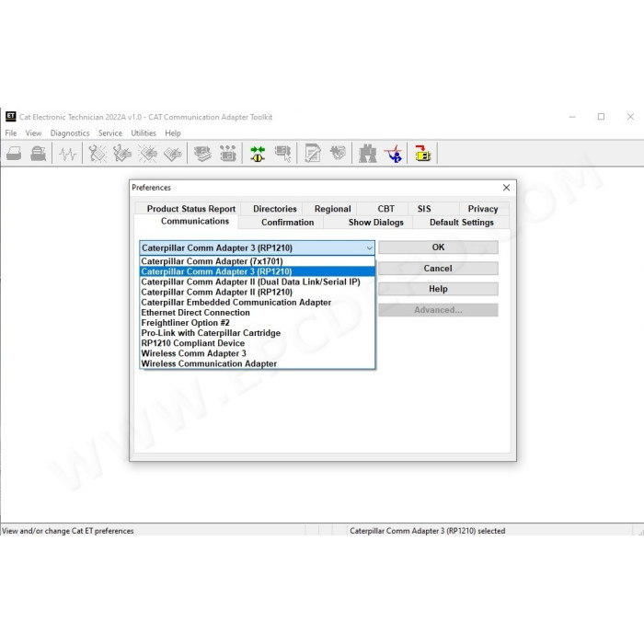This screenshot has width=644, height=644.
Task: Open the Diagnostics menu
Action: coord(70,133)
